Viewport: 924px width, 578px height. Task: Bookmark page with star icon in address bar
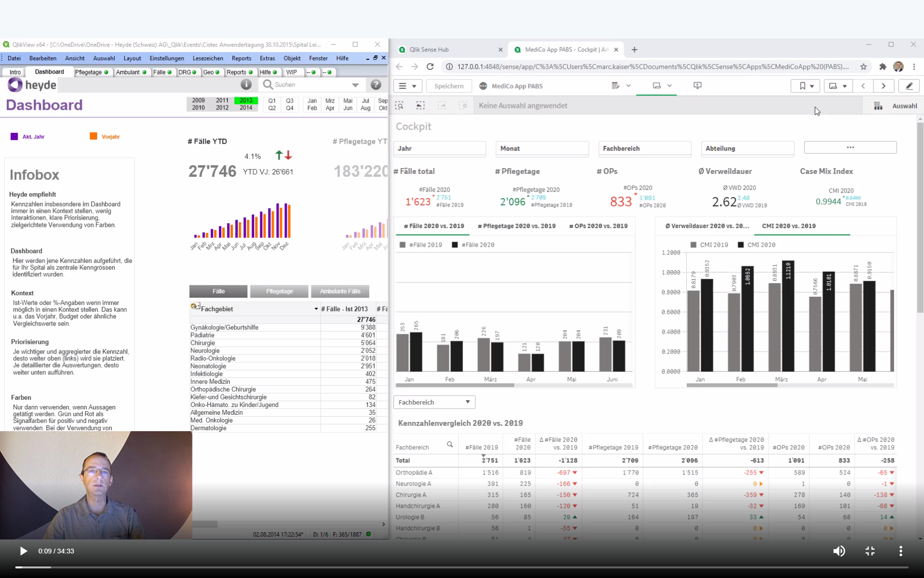(863, 67)
